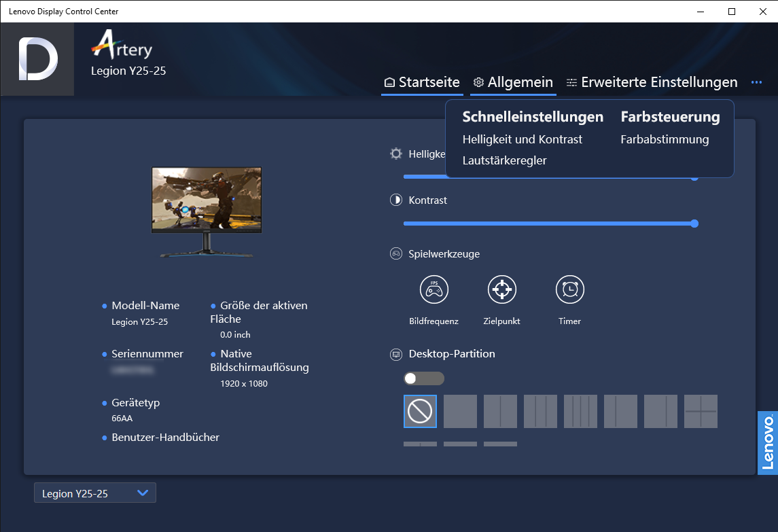
Task: Click the Kontrast slider track
Action: pos(551,224)
